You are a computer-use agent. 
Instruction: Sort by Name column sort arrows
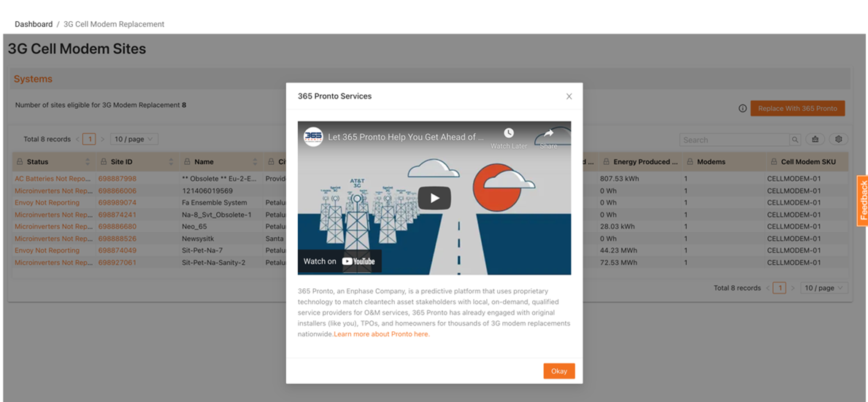pos(256,162)
